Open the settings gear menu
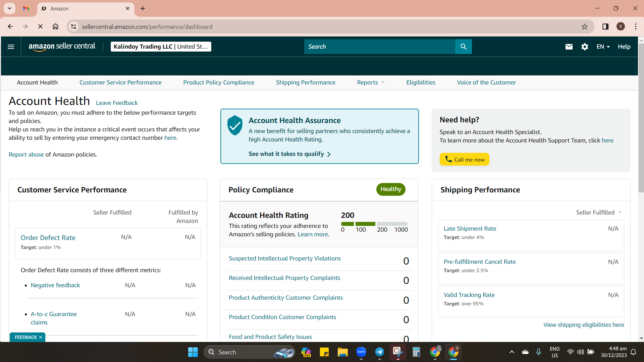 coord(585,47)
